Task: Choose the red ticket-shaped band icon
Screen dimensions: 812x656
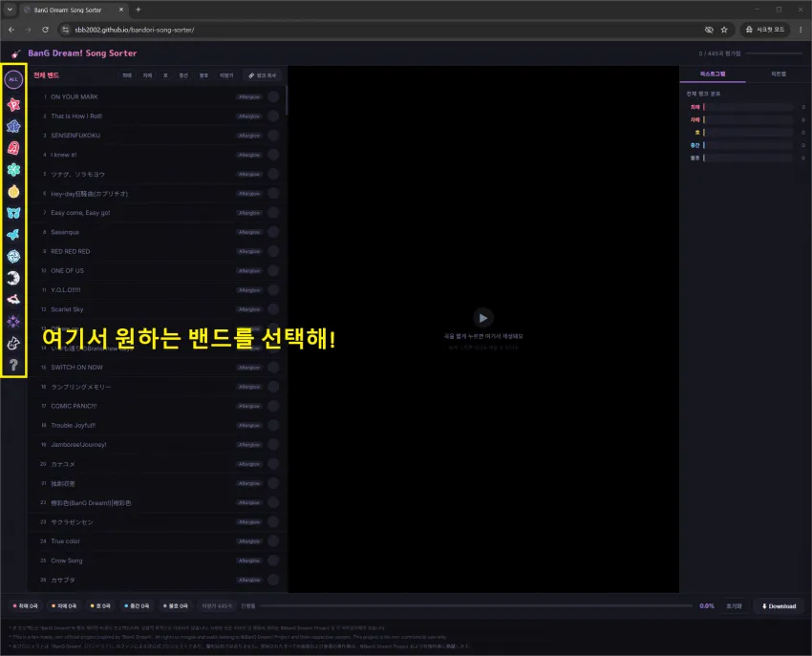Action: (13, 148)
